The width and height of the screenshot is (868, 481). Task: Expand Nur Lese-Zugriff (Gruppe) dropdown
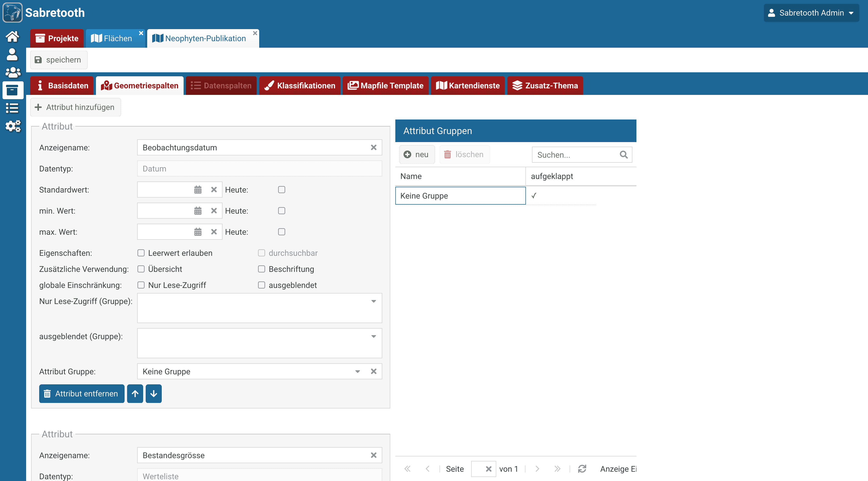pos(373,302)
